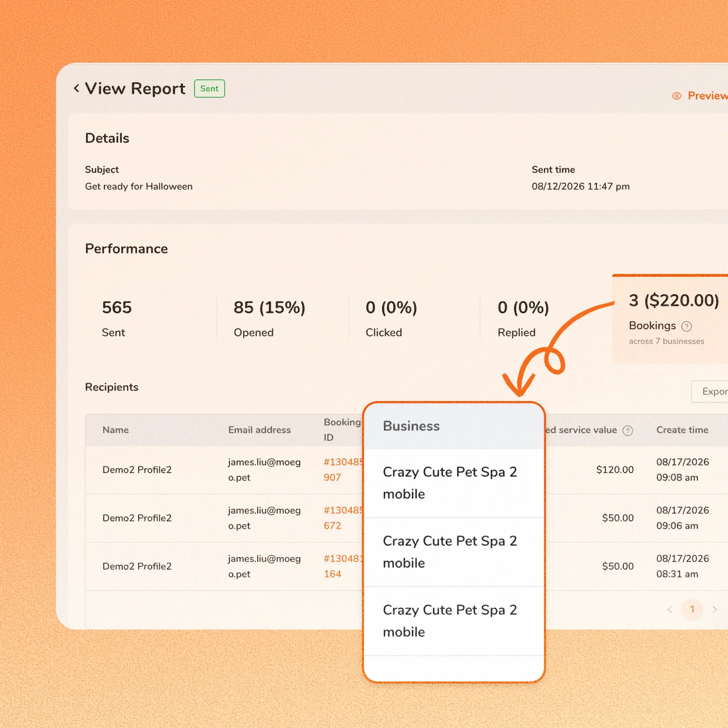Go back using the arrow beside View Report
The image size is (728, 728).
77,89
